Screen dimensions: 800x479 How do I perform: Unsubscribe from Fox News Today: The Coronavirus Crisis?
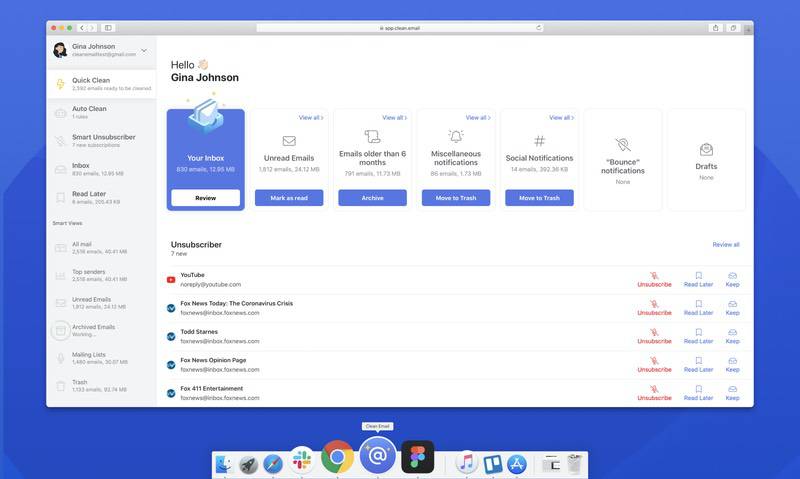654,308
